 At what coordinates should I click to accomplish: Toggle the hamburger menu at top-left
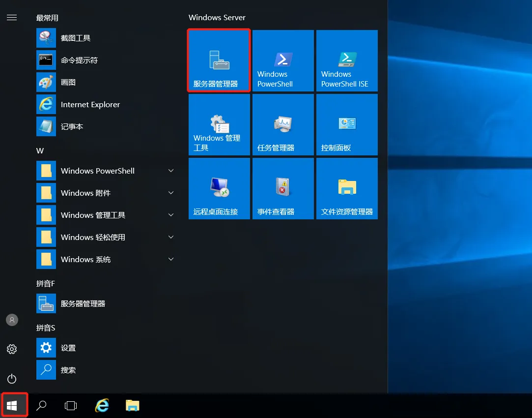click(x=12, y=18)
